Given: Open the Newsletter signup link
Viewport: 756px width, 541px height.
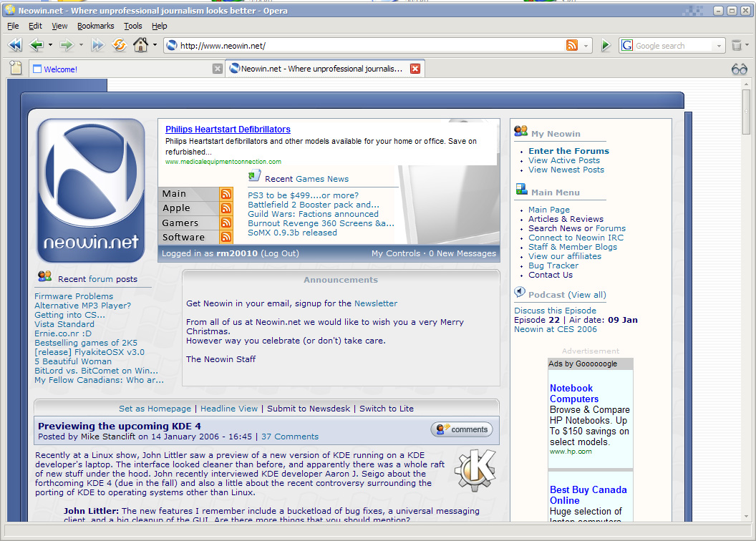Looking at the screenshot, I should click(x=376, y=303).
